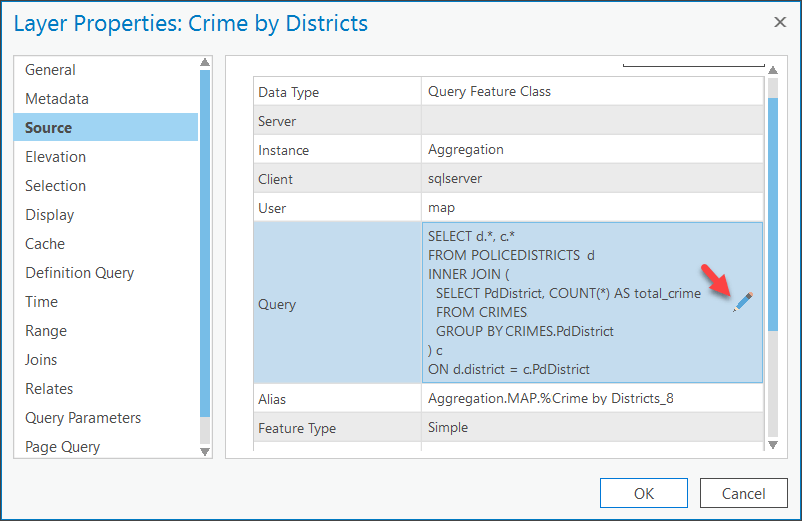Close the Layer Properties dialog
The width and height of the screenshot is (802, 521).
tap(780, 22)
